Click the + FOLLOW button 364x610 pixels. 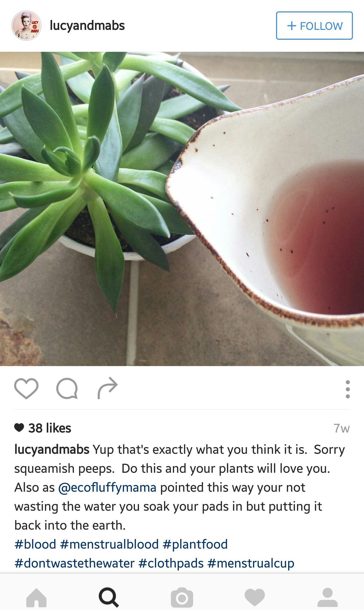click(x=314, y=26)
